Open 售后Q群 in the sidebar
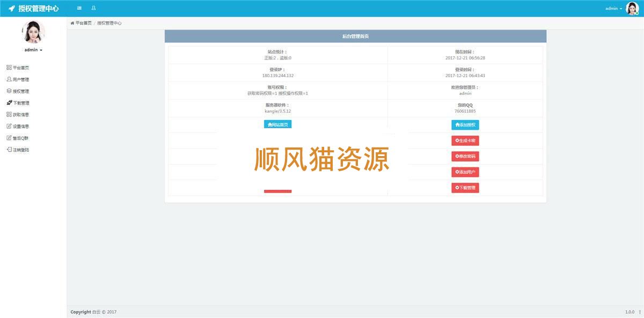 pos(17,138)
